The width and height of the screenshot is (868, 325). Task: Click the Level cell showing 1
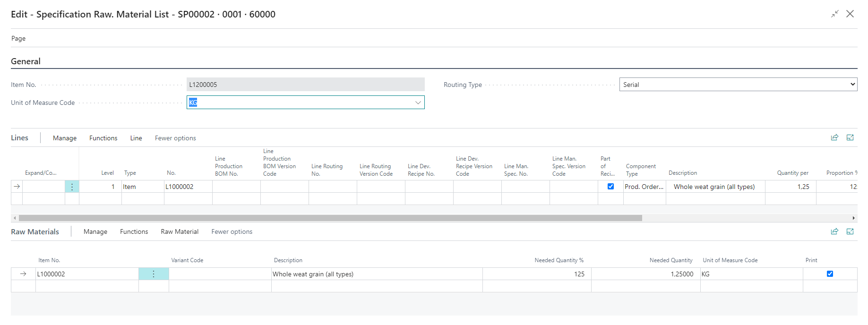click(100, 187)
